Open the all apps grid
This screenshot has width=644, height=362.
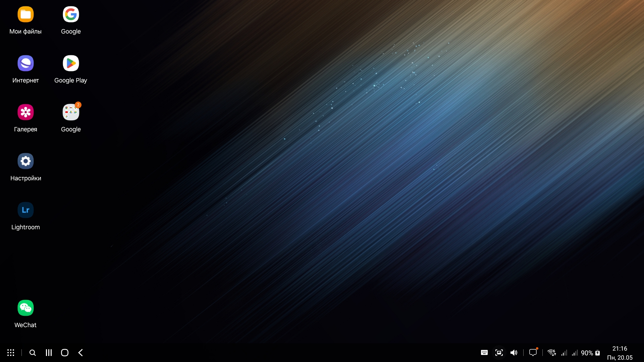pos(11,353)
